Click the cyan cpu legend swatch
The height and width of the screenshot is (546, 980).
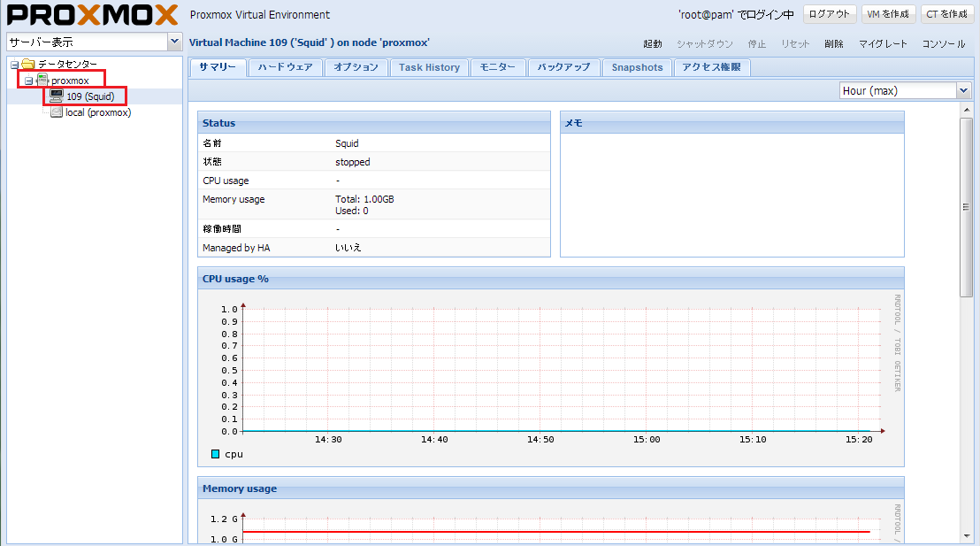(x=216, y=454)
